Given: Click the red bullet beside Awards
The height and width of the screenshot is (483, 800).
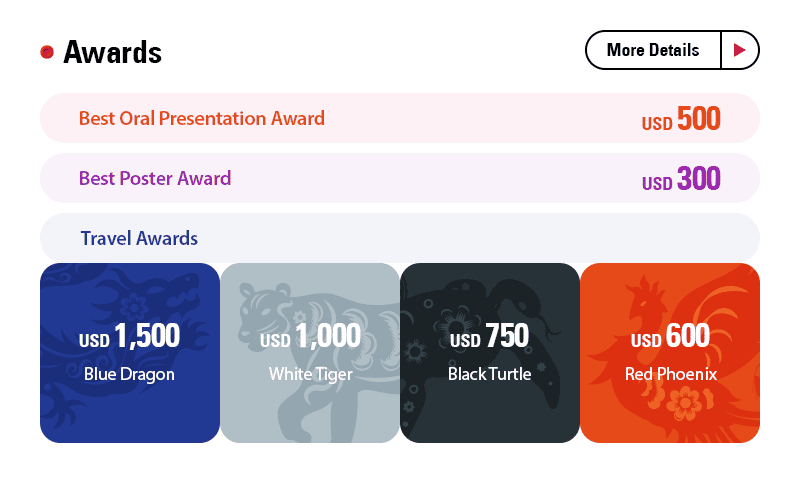Looking at the screenshot, I should [47, 52].
